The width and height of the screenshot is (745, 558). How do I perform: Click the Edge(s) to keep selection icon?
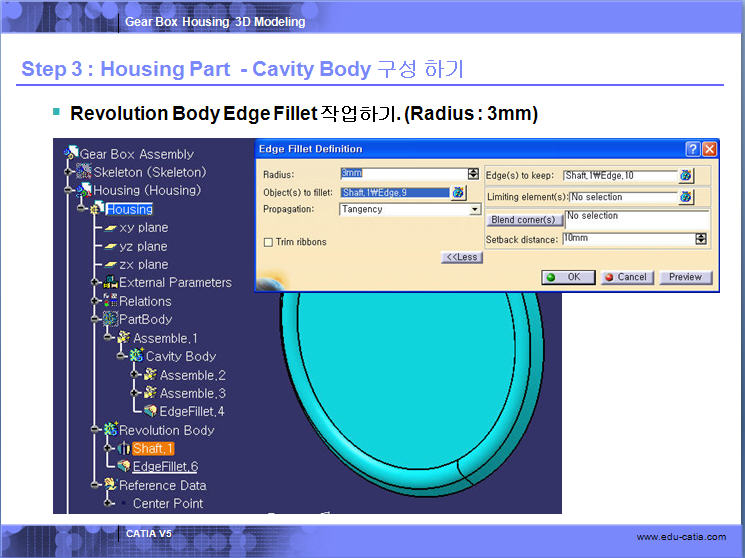[685, 176]
